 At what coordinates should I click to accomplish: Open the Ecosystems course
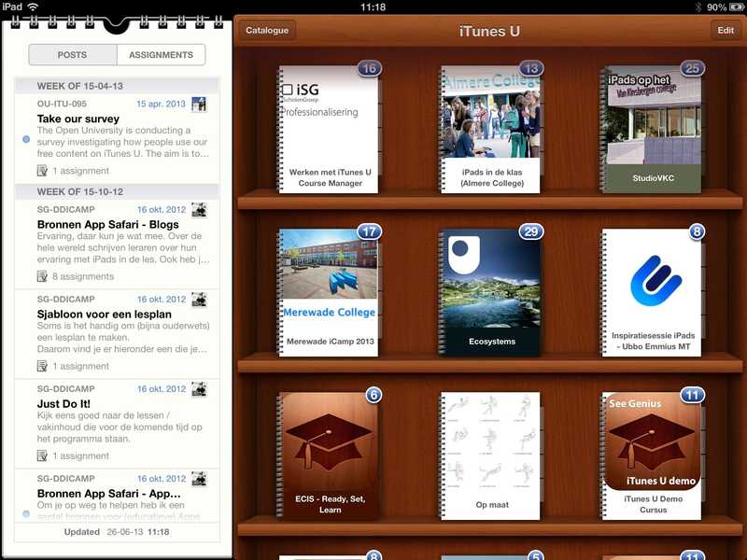coord(490,292)
